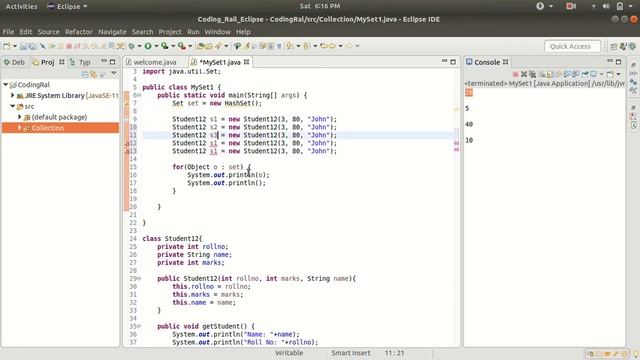
Task: Open the Open Console dropdown arrow
Action: 618,74
